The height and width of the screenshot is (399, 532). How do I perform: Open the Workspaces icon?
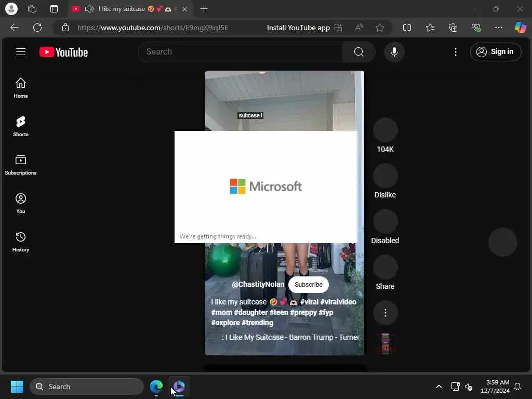[x=32, y=9]
